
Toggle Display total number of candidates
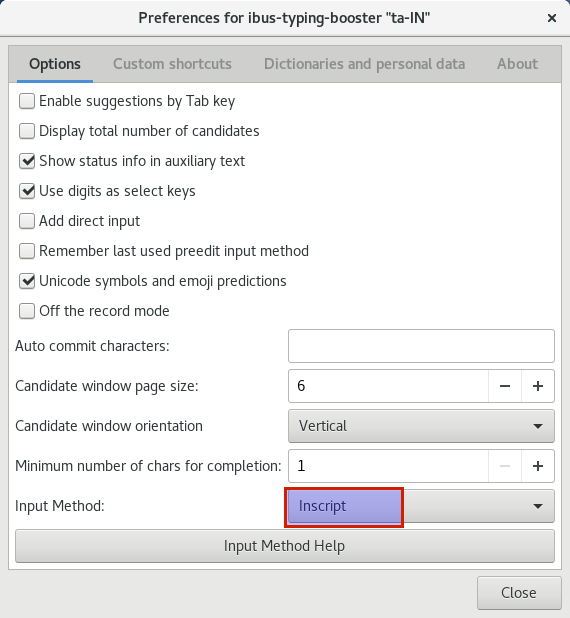point(27,131)
